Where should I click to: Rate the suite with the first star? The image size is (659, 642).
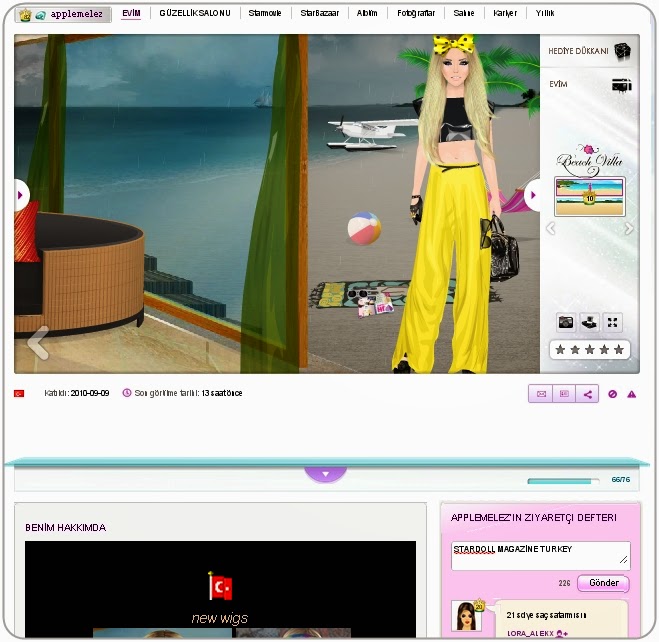(x=560, y=350)
